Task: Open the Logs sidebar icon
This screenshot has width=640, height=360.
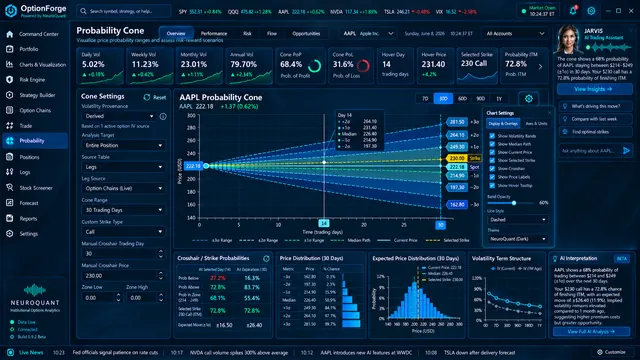Action: pos(10,172)
